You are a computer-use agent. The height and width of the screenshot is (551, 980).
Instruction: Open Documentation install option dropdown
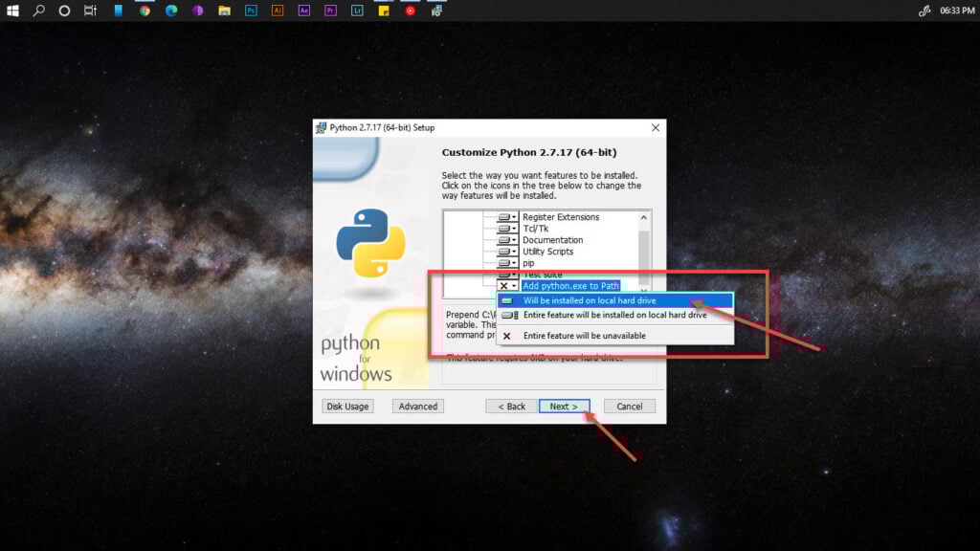click(x=507, y=240)
